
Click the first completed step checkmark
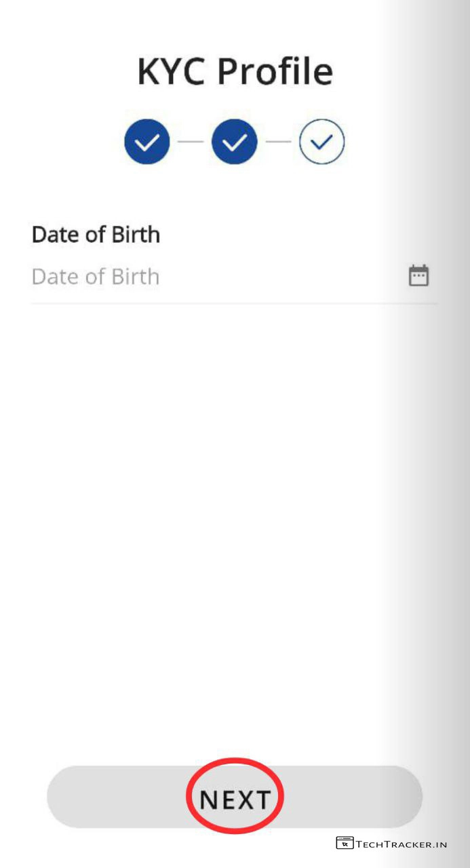[x=146, y=142]
